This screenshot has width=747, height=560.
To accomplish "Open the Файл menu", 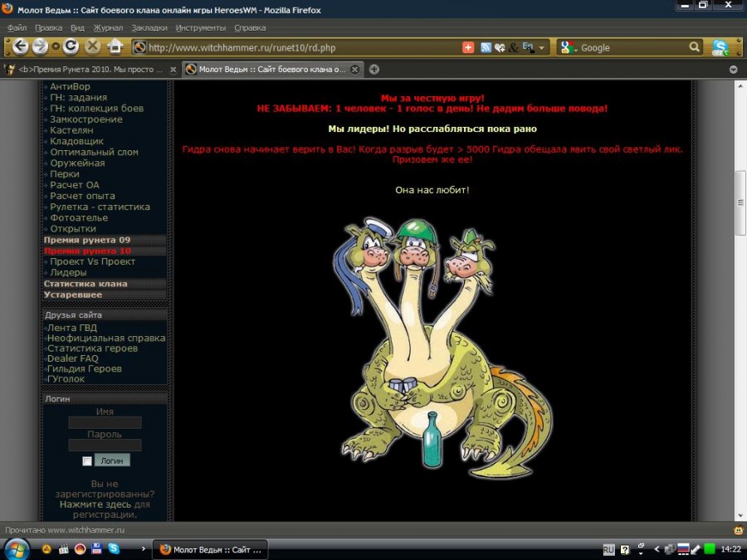I will (17, 27).
